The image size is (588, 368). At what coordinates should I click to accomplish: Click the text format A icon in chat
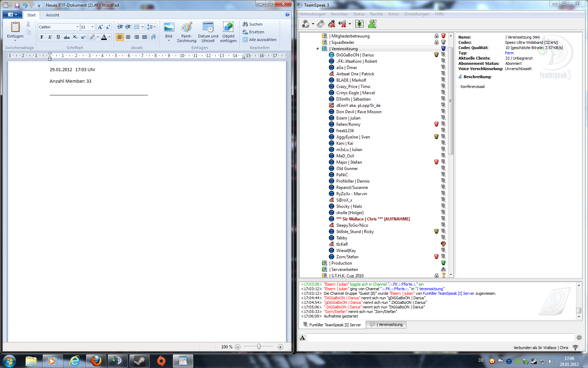pyautogui.click(x=303, y=338)
